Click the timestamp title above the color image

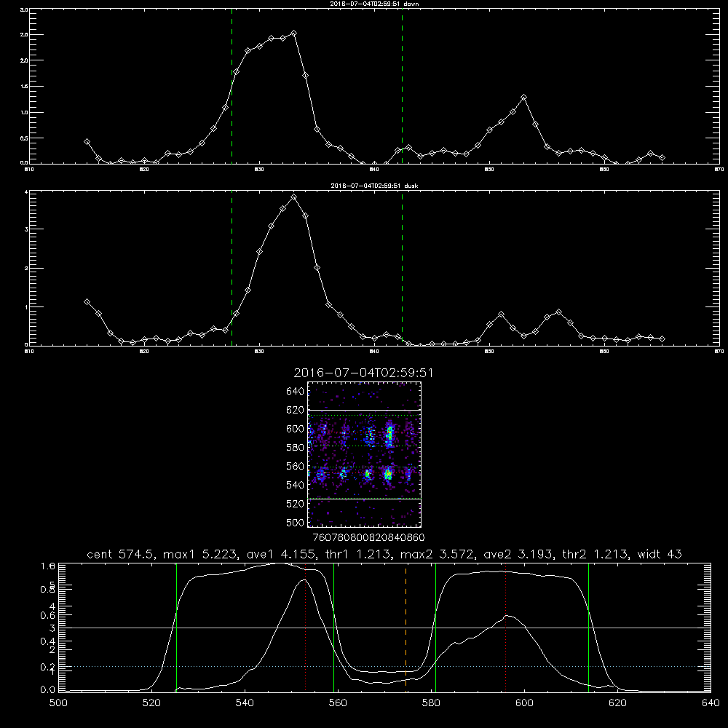pos(363,373)
